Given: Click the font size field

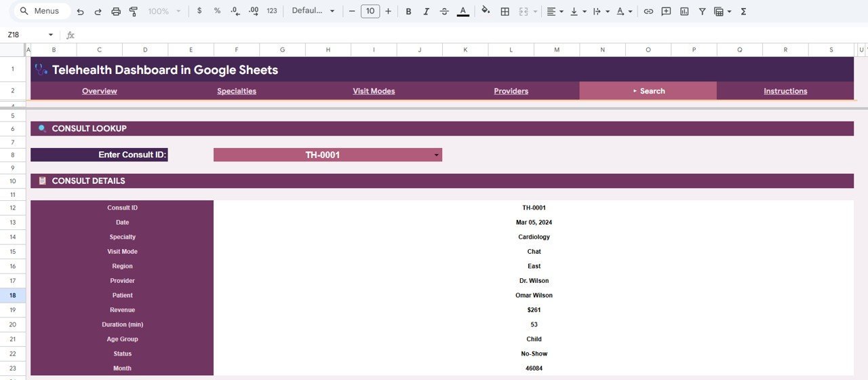Looking at the screenshot, I should pos(370,11).
